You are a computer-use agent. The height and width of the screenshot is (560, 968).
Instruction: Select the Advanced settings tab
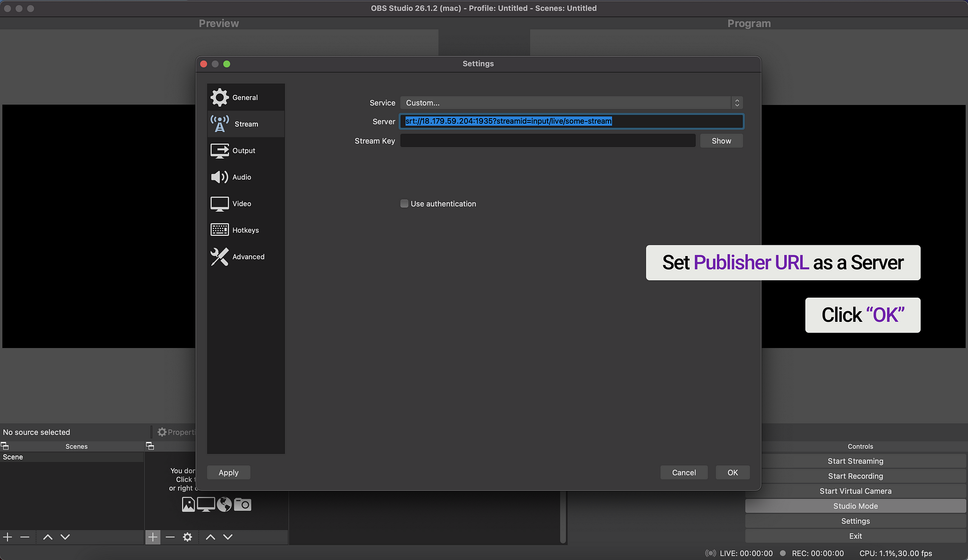[248, 256]
